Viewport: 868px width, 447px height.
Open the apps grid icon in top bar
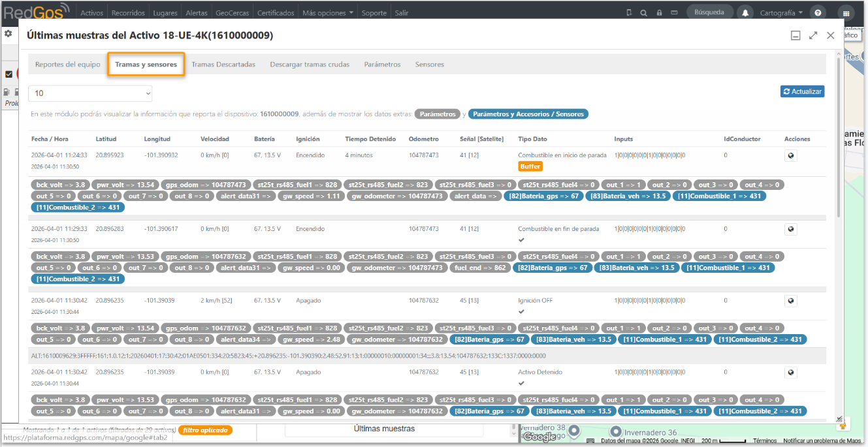point(846,13)
